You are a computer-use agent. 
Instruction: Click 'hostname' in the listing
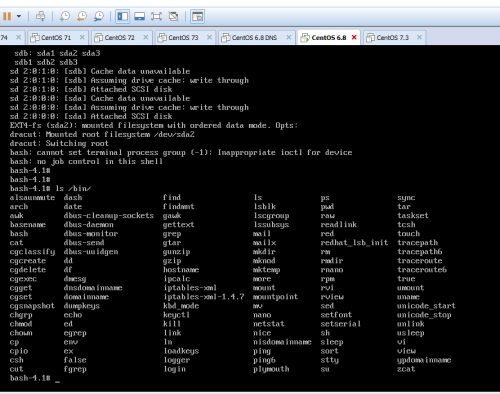(x=181, y=270)
